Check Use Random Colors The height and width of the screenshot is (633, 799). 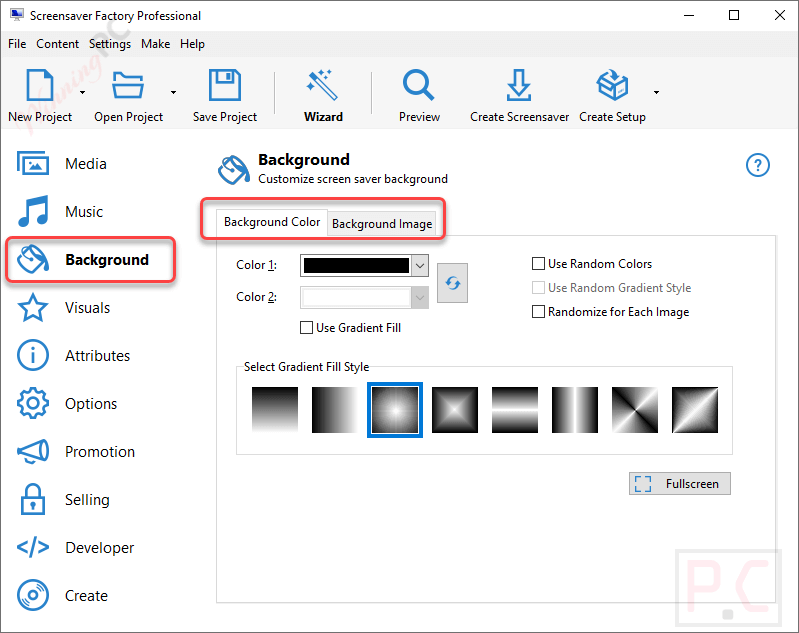point(538,263)
